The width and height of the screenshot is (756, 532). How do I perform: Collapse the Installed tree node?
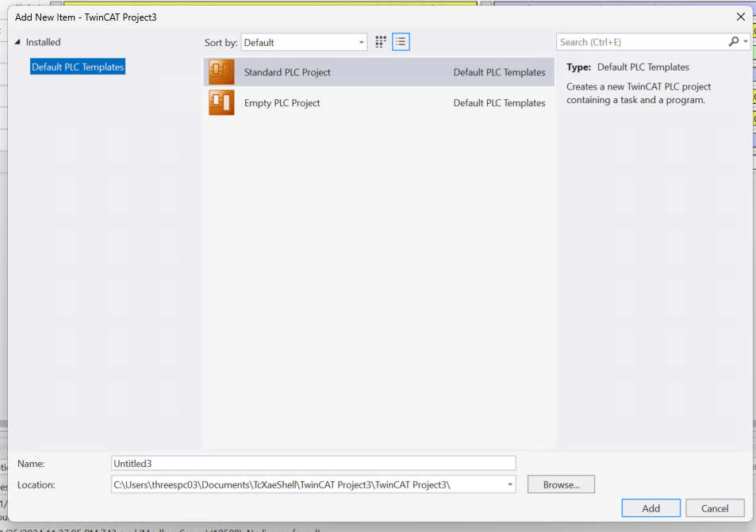pyautogui.click(x=17, y=42)
